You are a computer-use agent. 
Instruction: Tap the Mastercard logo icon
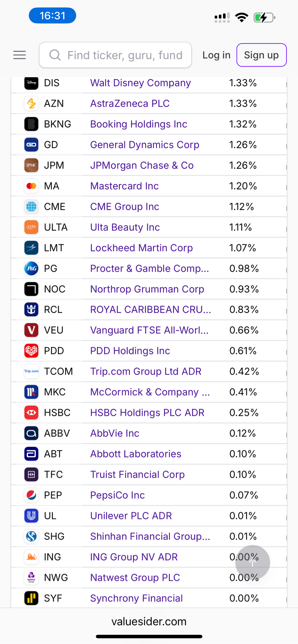[31, 186]
